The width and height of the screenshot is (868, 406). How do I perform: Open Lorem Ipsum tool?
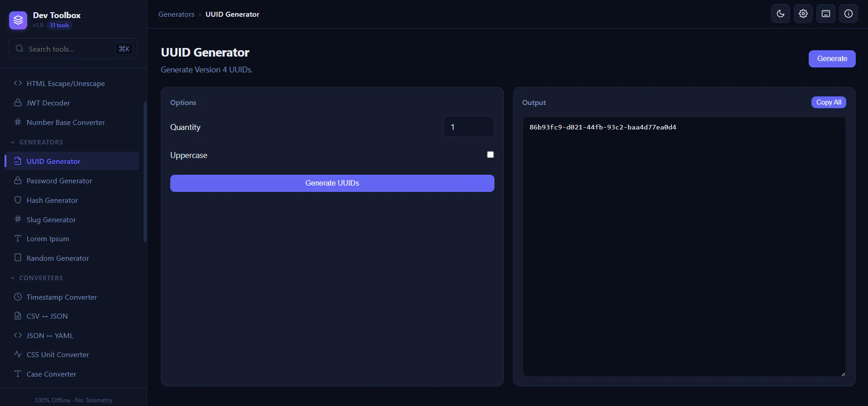coord(72,239)
